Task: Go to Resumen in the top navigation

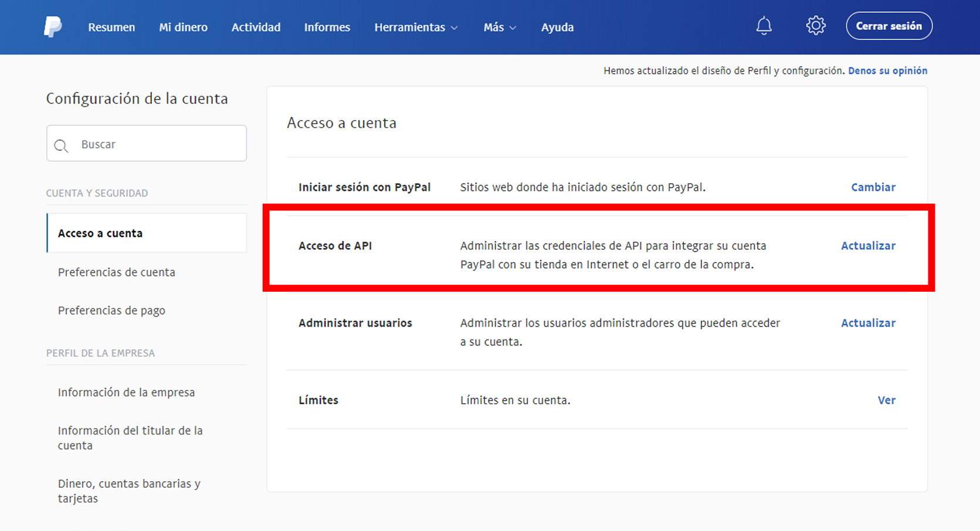Action: tap(111, 28)
